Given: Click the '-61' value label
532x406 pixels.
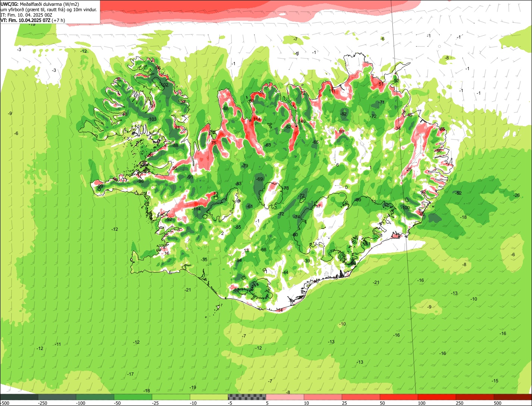Looking at the screenshot, I should [x=249, y=206].
